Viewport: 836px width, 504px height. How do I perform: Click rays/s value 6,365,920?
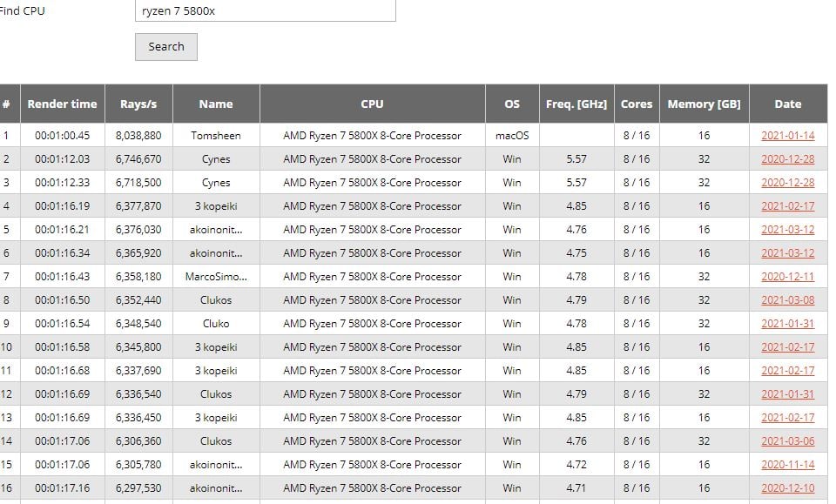[138, 252]
